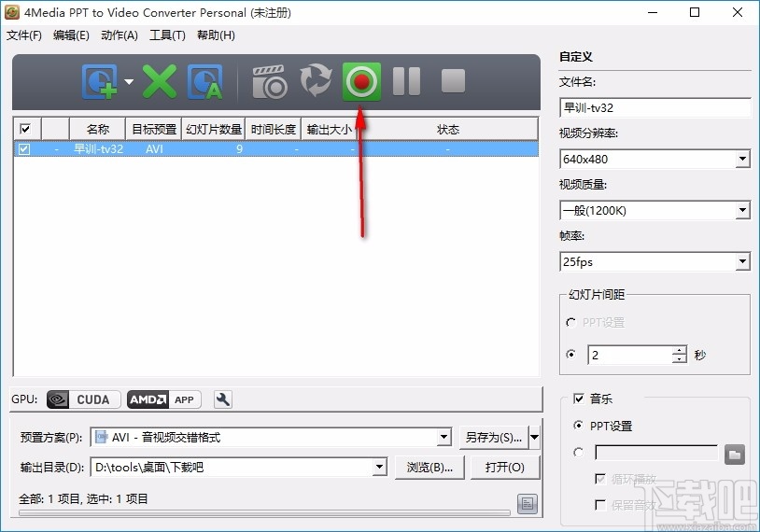
Task: Expand the arrow beside 另存为 button
Action: click(534, 438)
